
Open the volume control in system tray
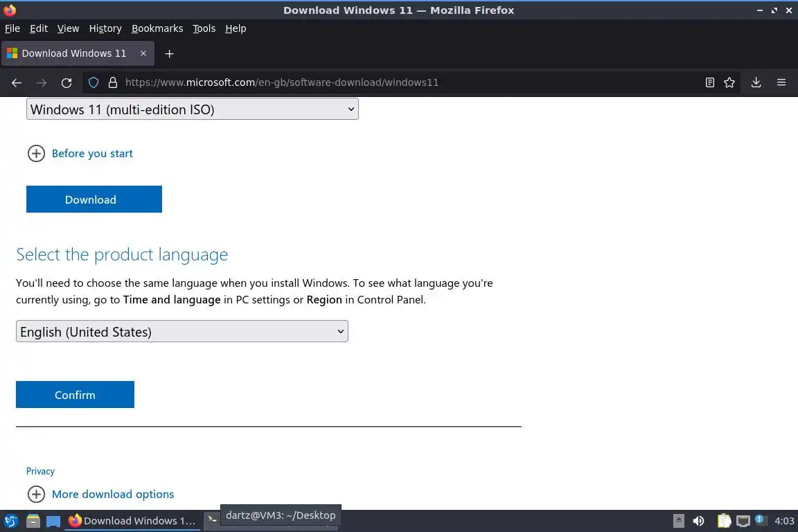click(x=699, y=521)
